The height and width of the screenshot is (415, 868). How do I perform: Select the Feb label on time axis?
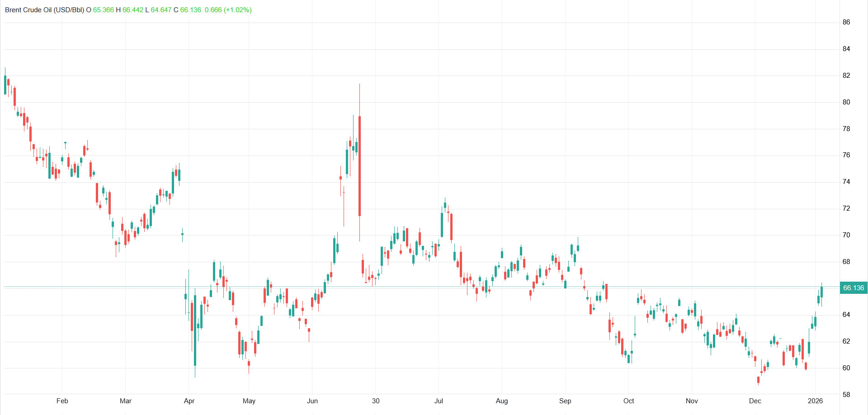[x=62, y=401]
